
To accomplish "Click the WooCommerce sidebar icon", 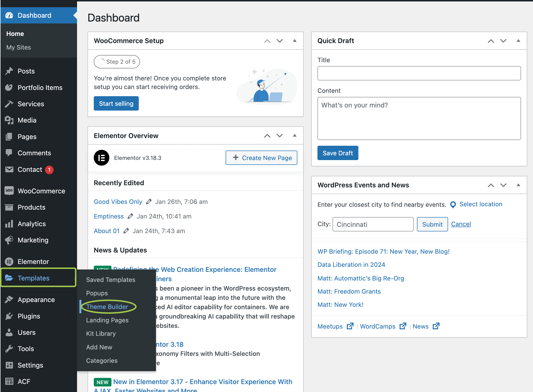I will [x=9, y=191].
